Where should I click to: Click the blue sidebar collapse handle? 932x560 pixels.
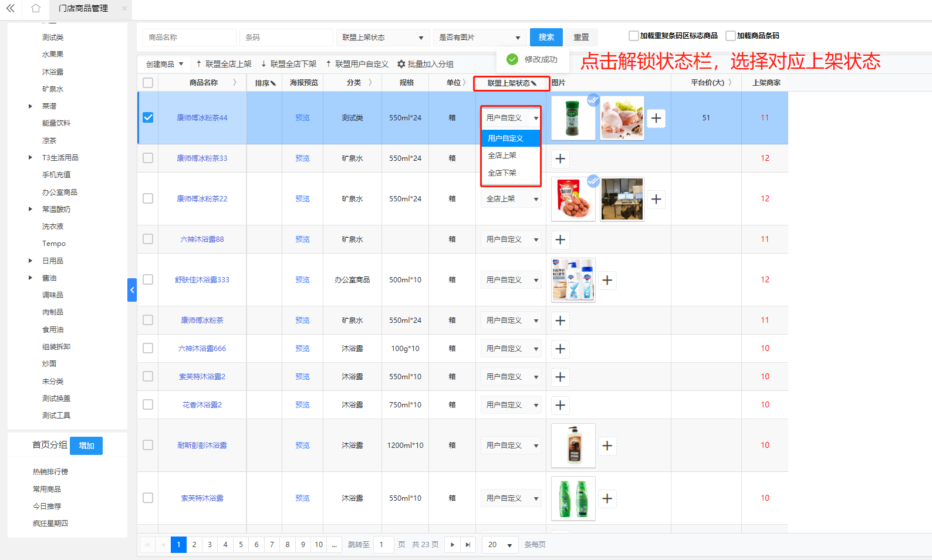pyautogui.click(x=132, y=290)
